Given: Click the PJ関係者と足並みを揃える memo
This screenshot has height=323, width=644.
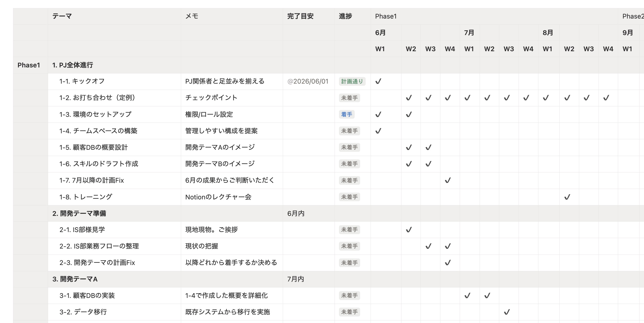Looking at the screenshot, I should [x=225, y=82].
